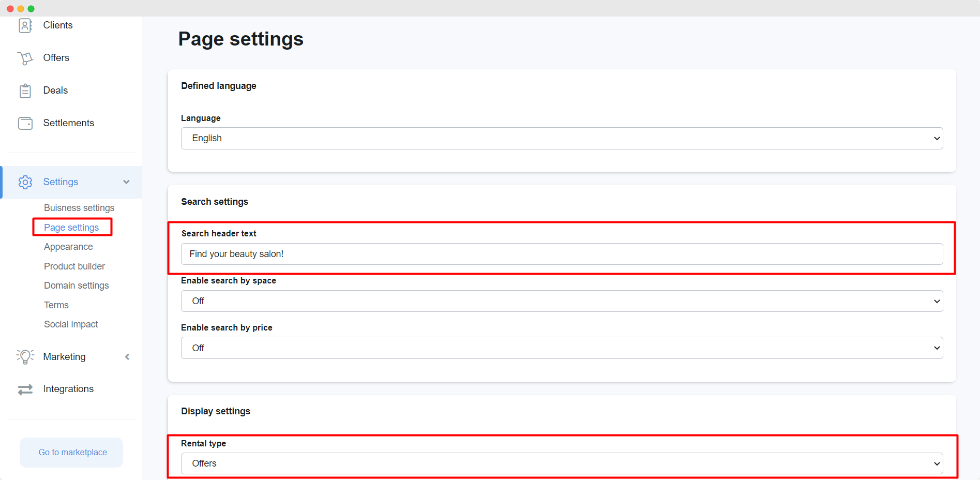Click Go to marketplace button

tap(71, 453)
